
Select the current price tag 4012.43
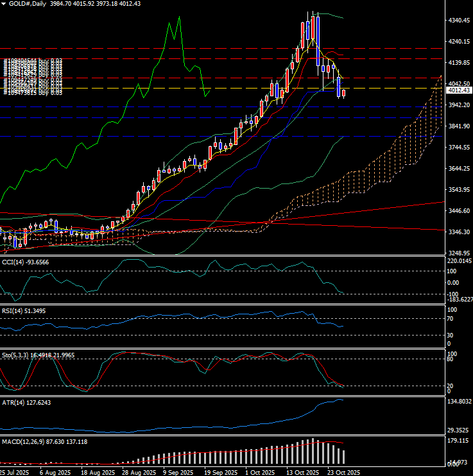pyautogui.click(x=458, y=91)
